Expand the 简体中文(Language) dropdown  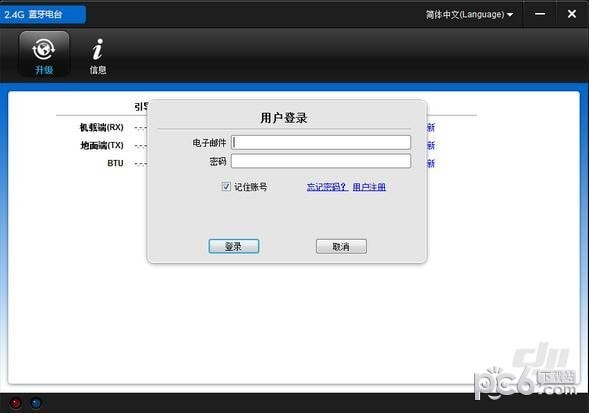(469, 14)
